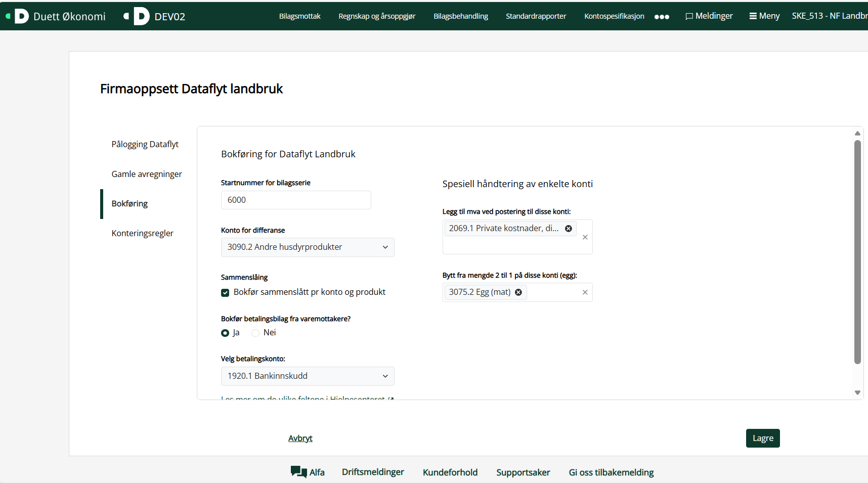Open the Standardrapporter menu

tap(536, 16)
